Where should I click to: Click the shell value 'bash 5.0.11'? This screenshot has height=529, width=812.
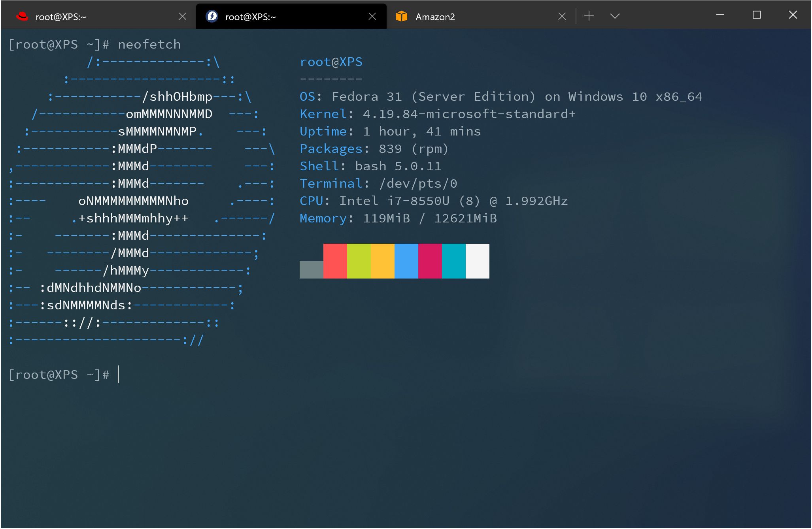point(398,166)
